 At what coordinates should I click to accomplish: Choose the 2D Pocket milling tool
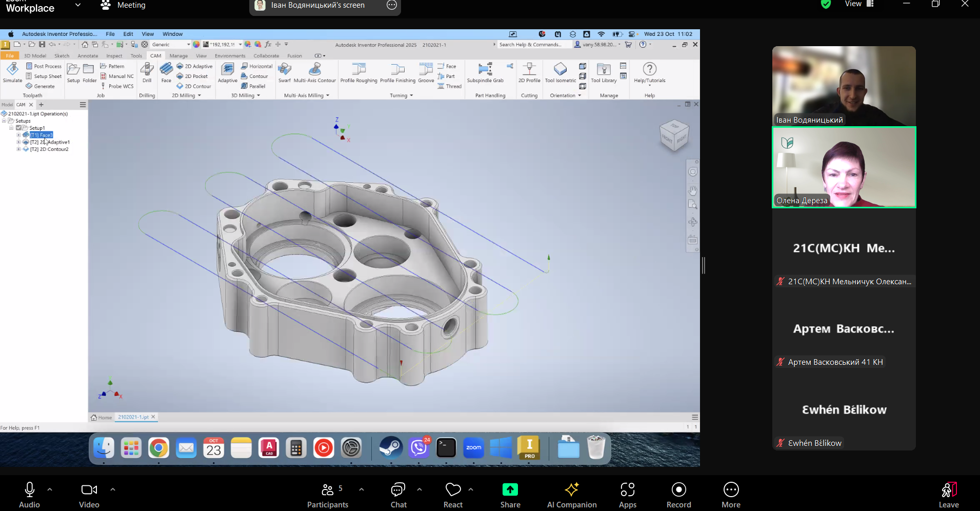[x=196, y=76]
